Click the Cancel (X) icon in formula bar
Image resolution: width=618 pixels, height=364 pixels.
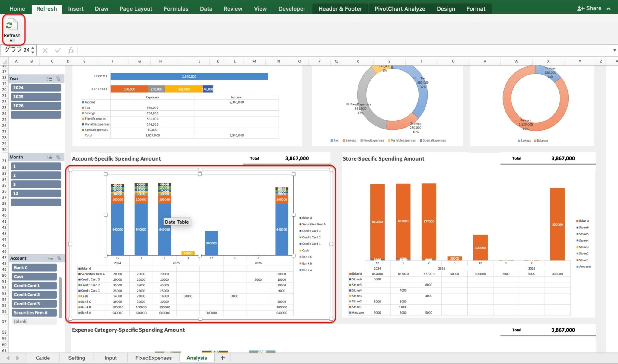tap(45, 50)
